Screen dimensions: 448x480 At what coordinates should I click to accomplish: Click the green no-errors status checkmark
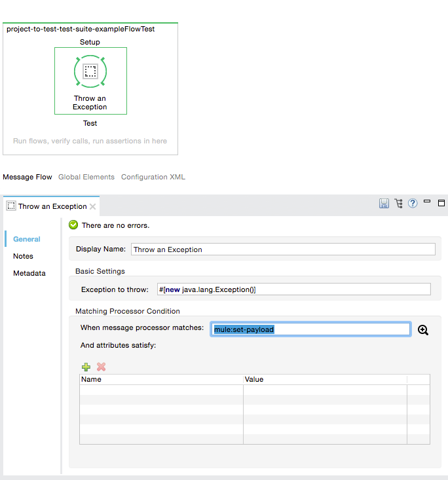[73, 225]
